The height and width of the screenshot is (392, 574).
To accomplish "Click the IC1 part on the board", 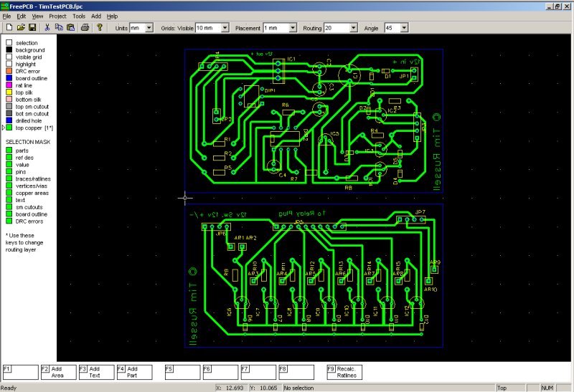I will tap(278, 70).
